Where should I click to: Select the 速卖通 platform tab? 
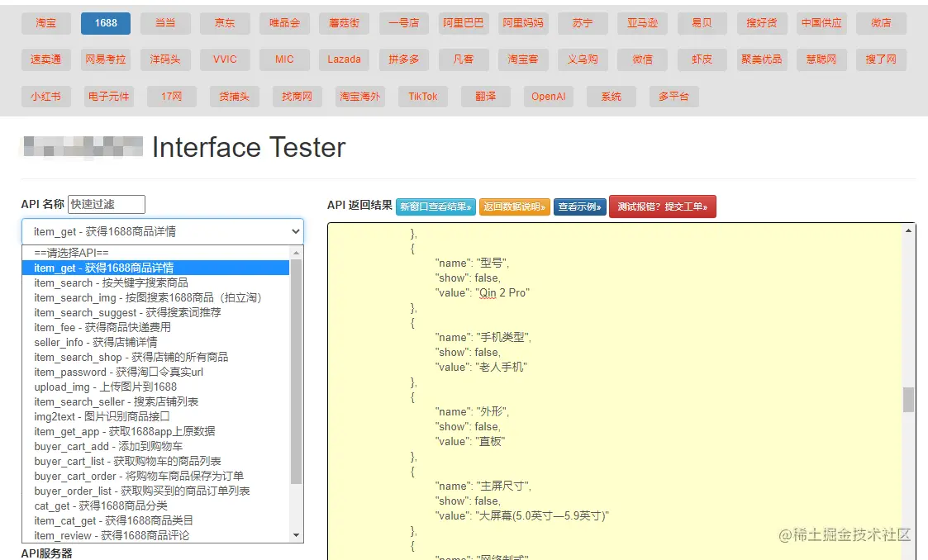coord(45,59)
